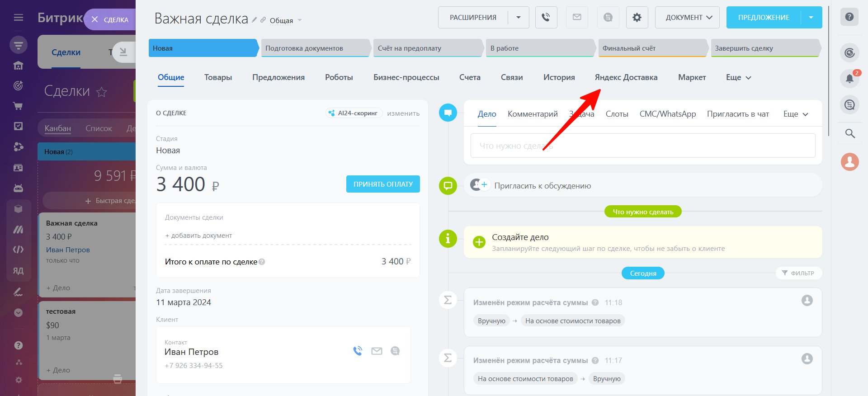
Task: Add Сделки page to favorites star
Action: coord(102,92)
